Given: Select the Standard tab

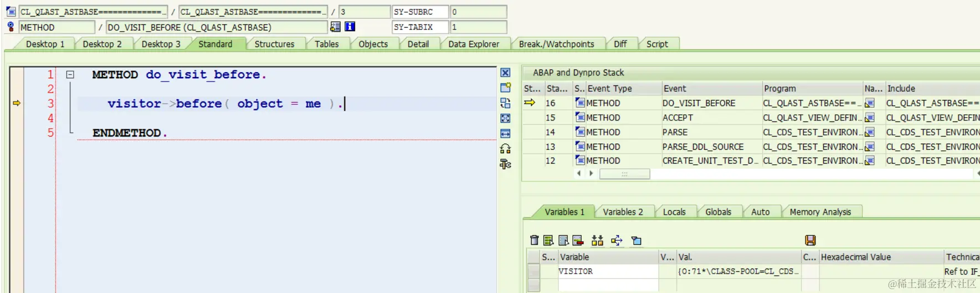Looking at the screenshot, I should (215, 44).
